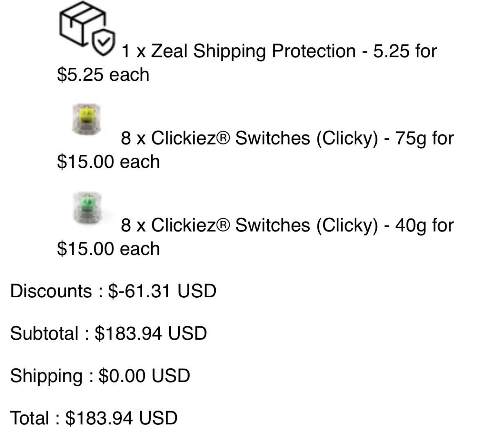Click the Shipping cost label
This screenshot has height=448, width=478.
46,376
